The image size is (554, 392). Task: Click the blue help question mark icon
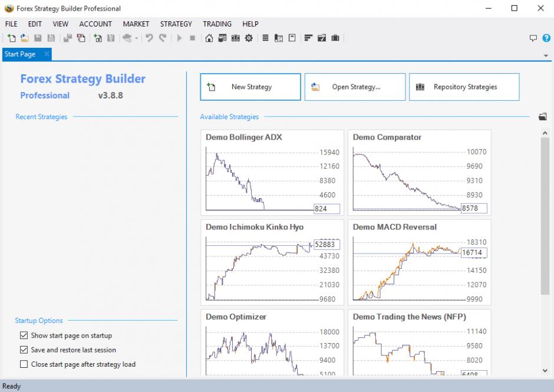click(546, 38)
